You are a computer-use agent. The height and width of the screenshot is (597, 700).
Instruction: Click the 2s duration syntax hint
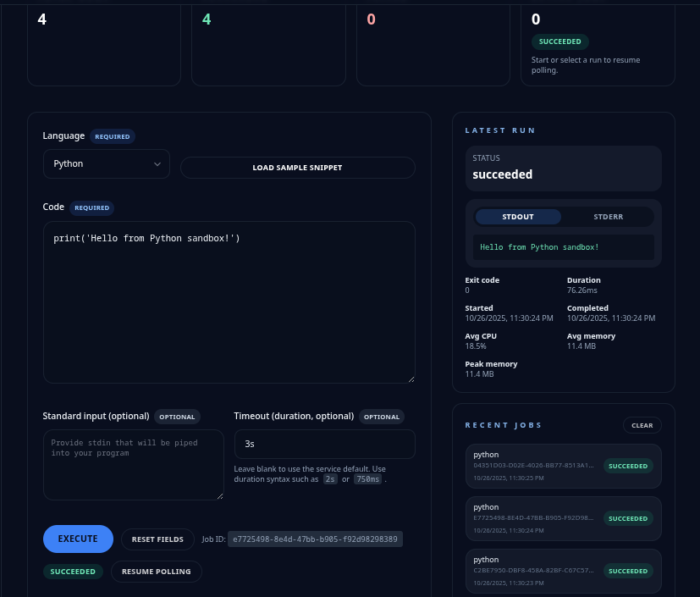point(329,478)
